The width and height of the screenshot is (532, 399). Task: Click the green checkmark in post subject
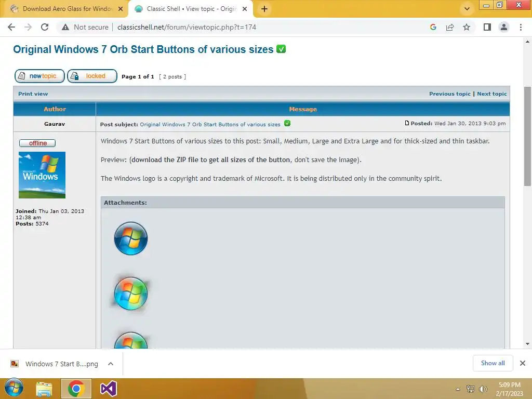coord(287,124)
